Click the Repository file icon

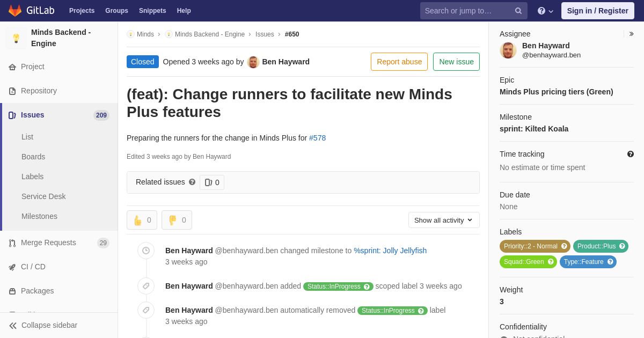pyautogui.click(x=12, y=91)
